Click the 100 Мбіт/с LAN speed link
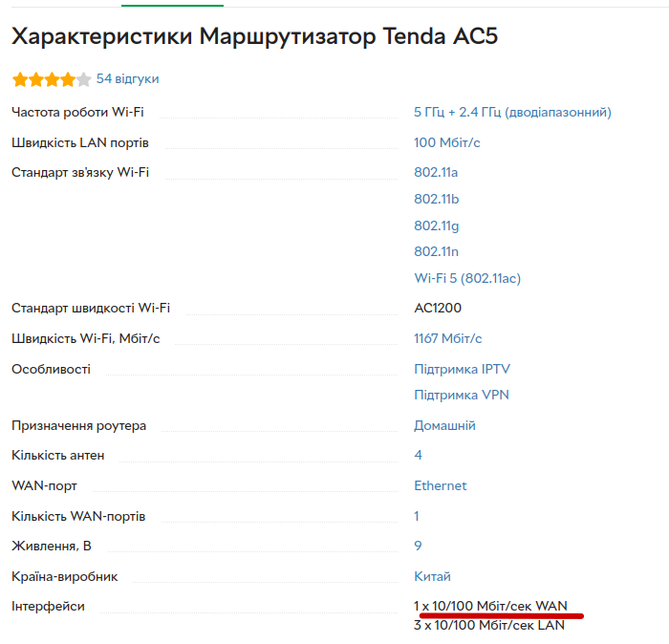Screen dimensions: 669x644 tap(446, 142)
